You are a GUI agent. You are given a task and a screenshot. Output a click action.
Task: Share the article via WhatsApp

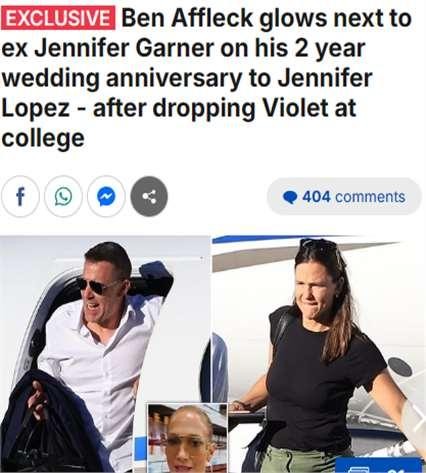point(63,196)
